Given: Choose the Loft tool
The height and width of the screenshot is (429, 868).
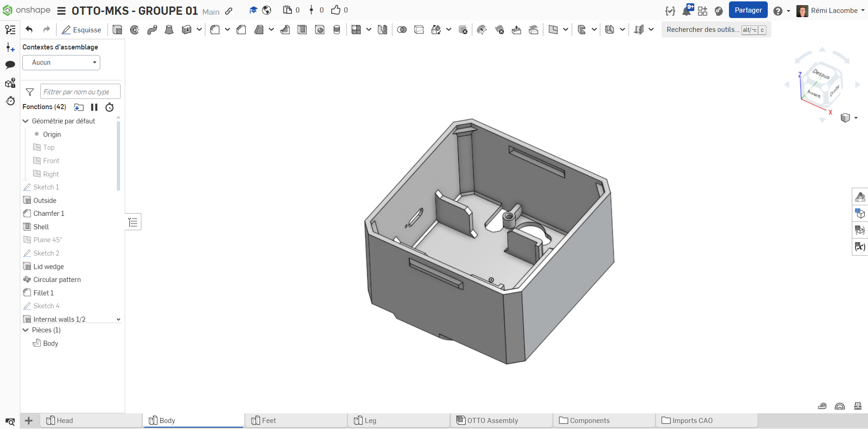Looking at the screenshot, I should [x=169, y=30].
